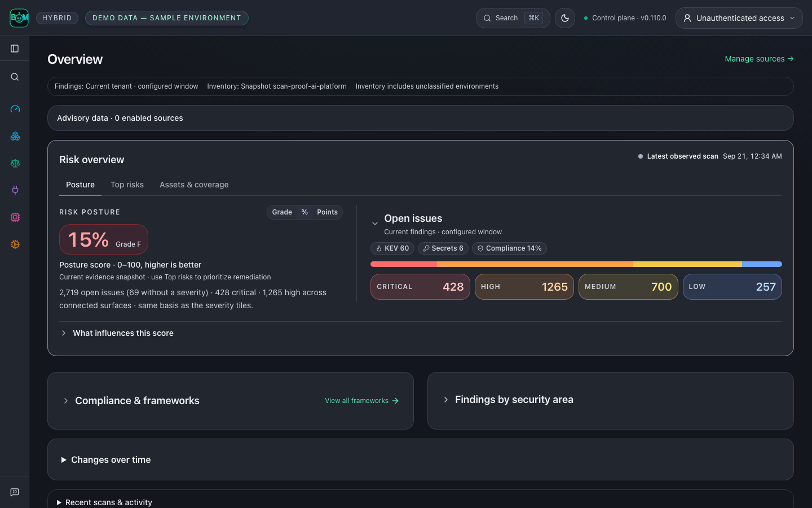Click the shield icon on the Compliance chip

pos(480,248)
